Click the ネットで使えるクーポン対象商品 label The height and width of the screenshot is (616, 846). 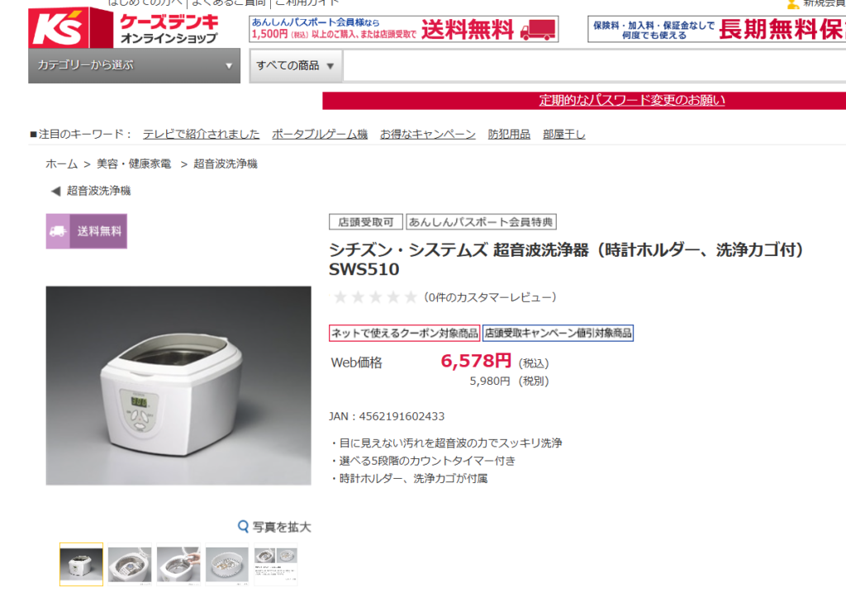(x=404, y=333)
